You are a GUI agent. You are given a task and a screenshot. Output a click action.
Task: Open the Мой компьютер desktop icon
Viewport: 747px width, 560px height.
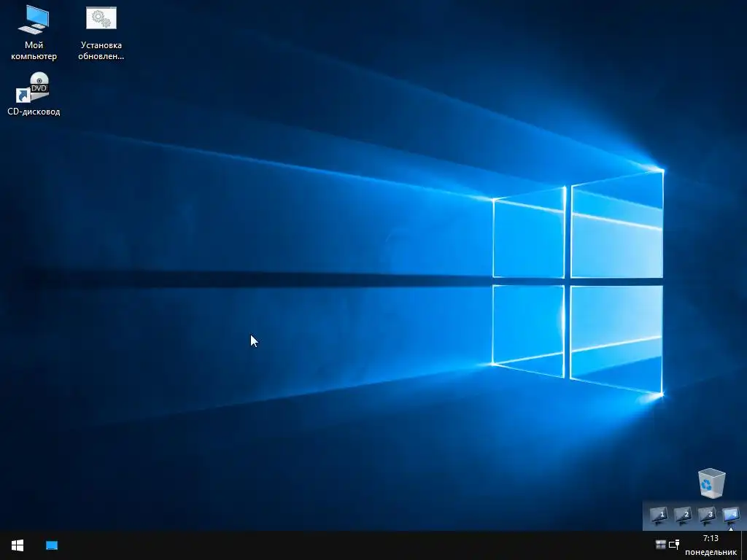coord(34,32)
